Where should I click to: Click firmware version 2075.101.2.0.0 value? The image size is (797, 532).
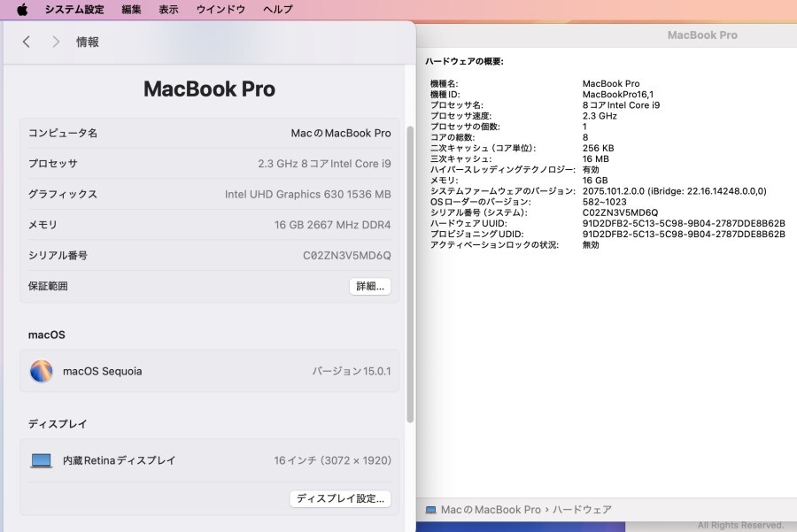point(675,191)
